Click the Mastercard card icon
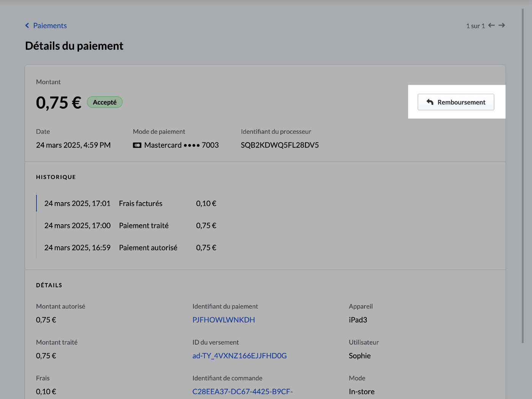 pyautogui.click(x=137, y=145)
